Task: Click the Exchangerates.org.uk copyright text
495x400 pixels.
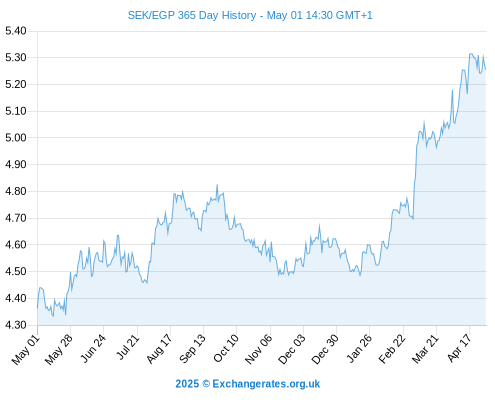Action: coord(248,384)
